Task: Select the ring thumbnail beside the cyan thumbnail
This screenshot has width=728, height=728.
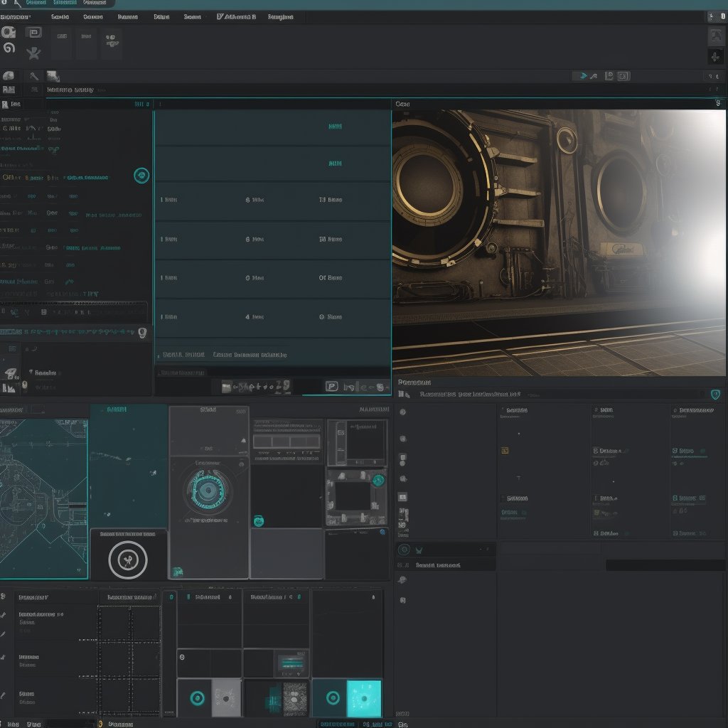Action: (x=330, y=698)
